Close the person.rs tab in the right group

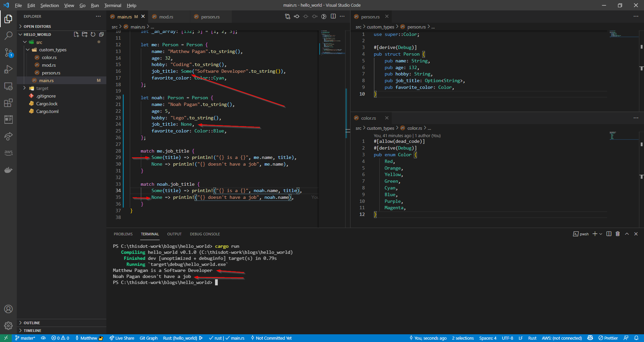pyautogui.click(x=387, y=16)
